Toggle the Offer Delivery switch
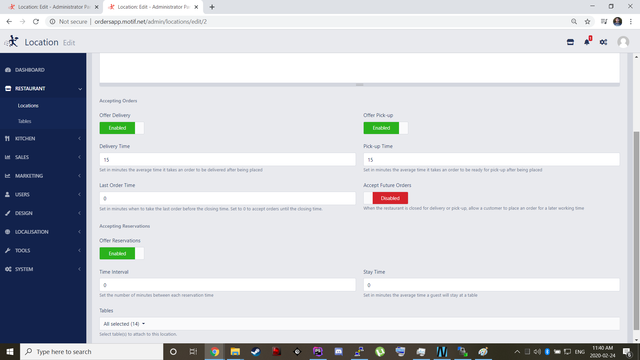The height and width of the screenshot is (360, 640). (122, 128)
